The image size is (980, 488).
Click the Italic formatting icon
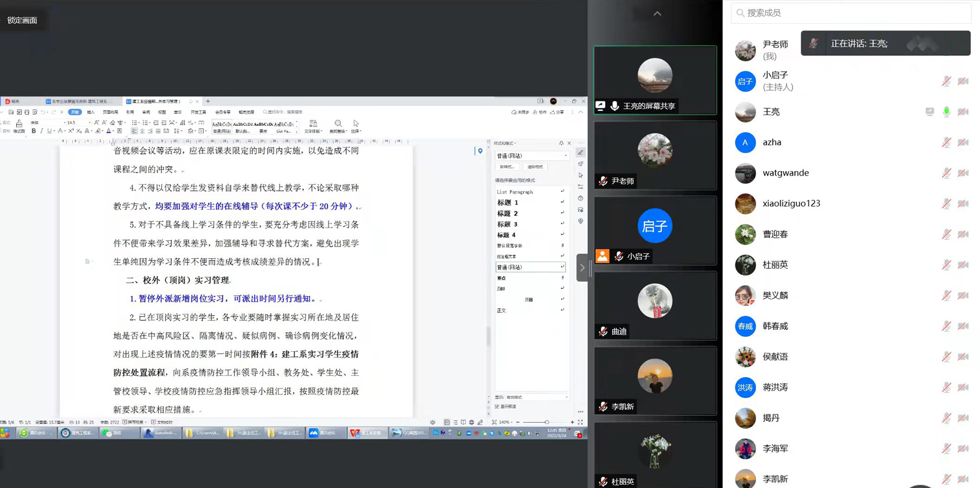42,131
